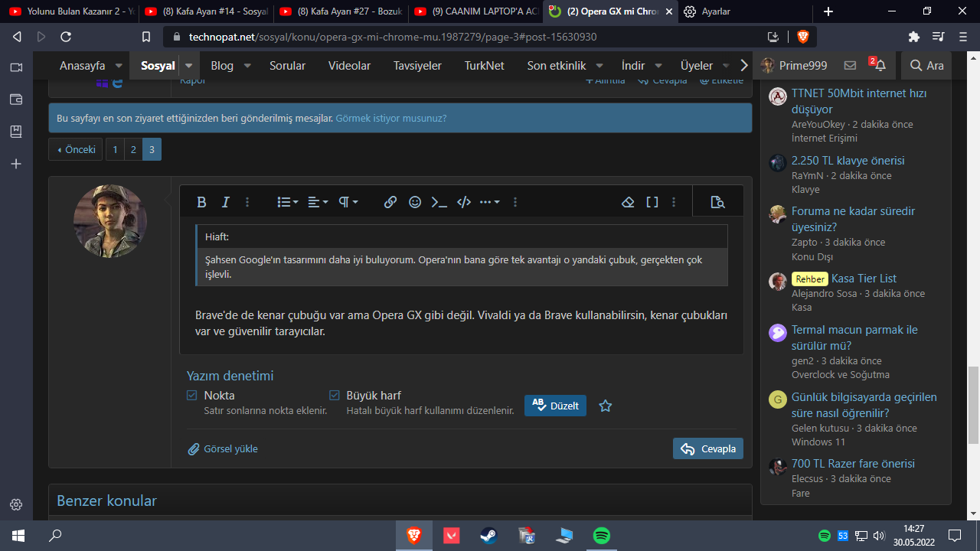Click the Görsel yükle upload link

click(x=223, y=449)
